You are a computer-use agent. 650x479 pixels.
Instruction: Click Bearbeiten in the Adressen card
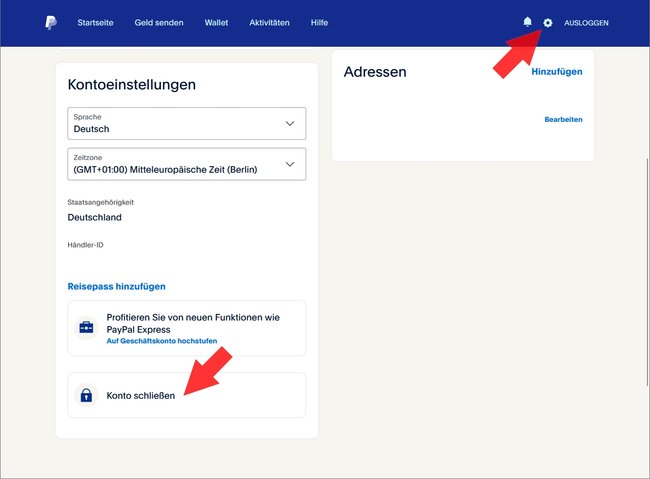[563, 119]
